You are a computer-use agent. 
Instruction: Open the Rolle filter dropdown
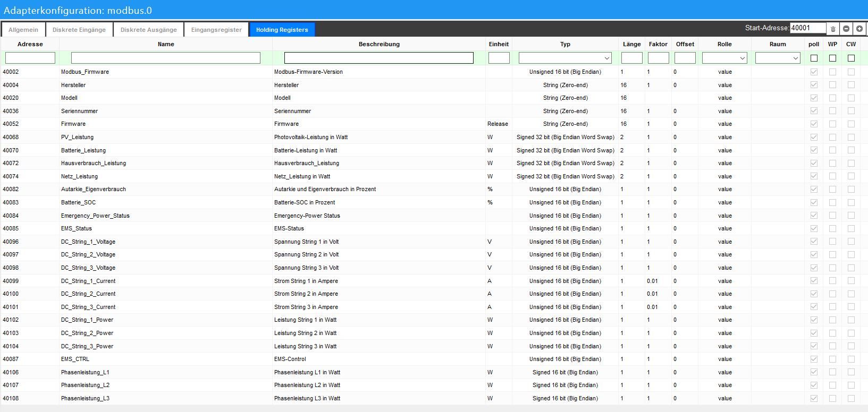(724, 58)
